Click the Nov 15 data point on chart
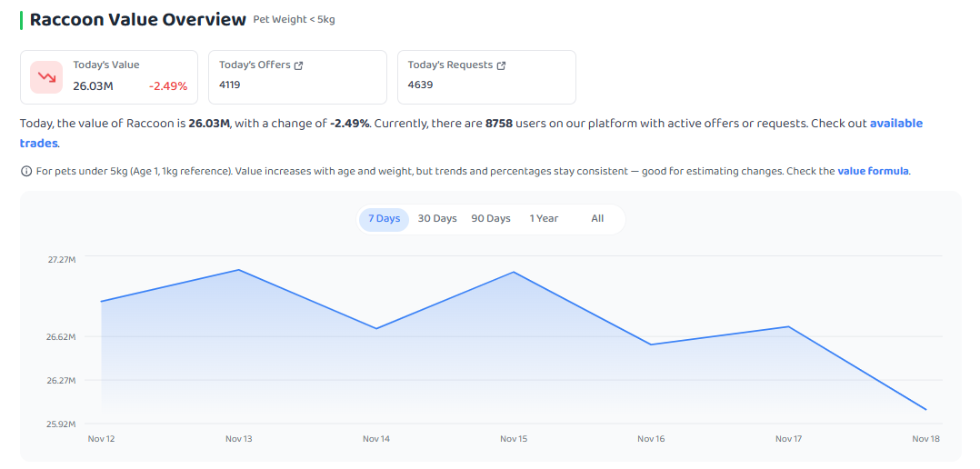Screen dimensions: 980x469 point(514,272)
